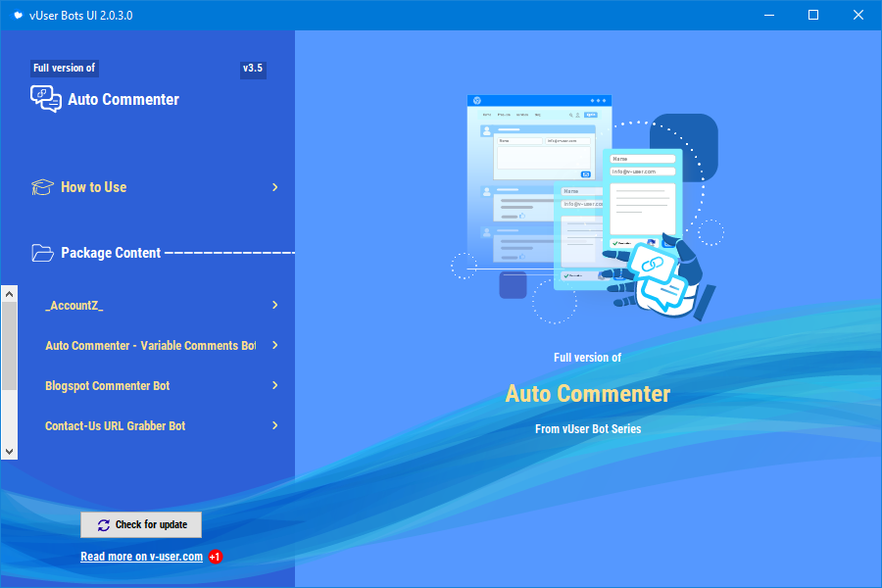Minimize the vUser Bots UI window
The height and width of the screenshot is (588, 882).
[x=769, y=16]
